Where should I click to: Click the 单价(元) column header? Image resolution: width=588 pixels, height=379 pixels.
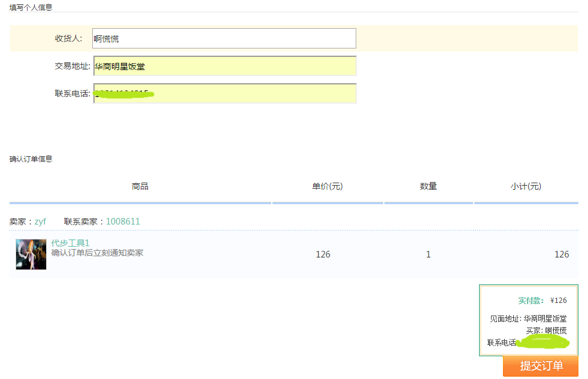point(328,186)
